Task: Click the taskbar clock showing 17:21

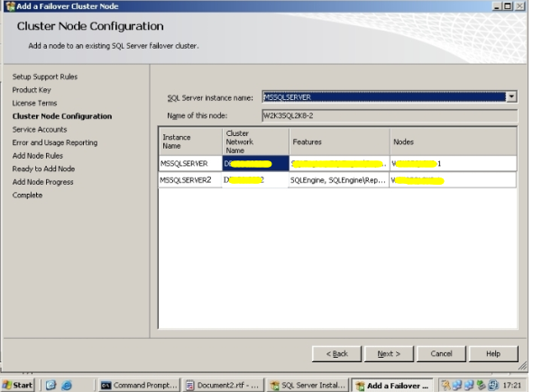Action: pyautogui.click(x=512, y=385)
